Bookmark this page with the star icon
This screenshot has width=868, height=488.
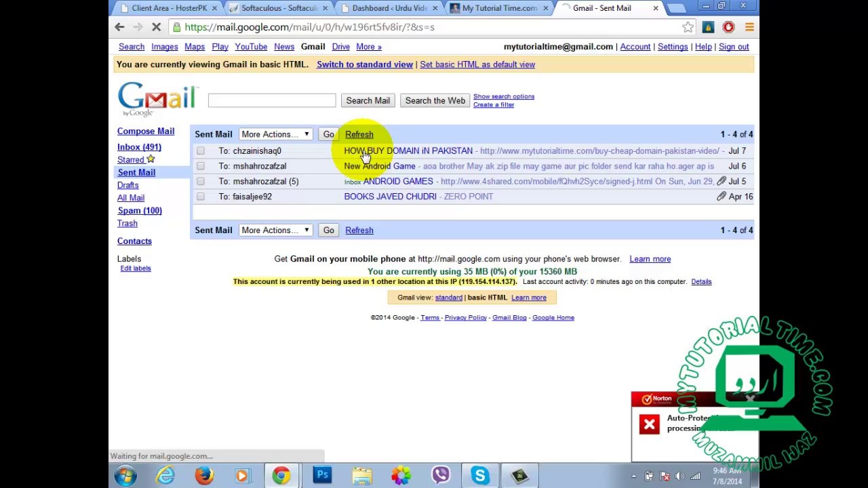coord(688,27)
